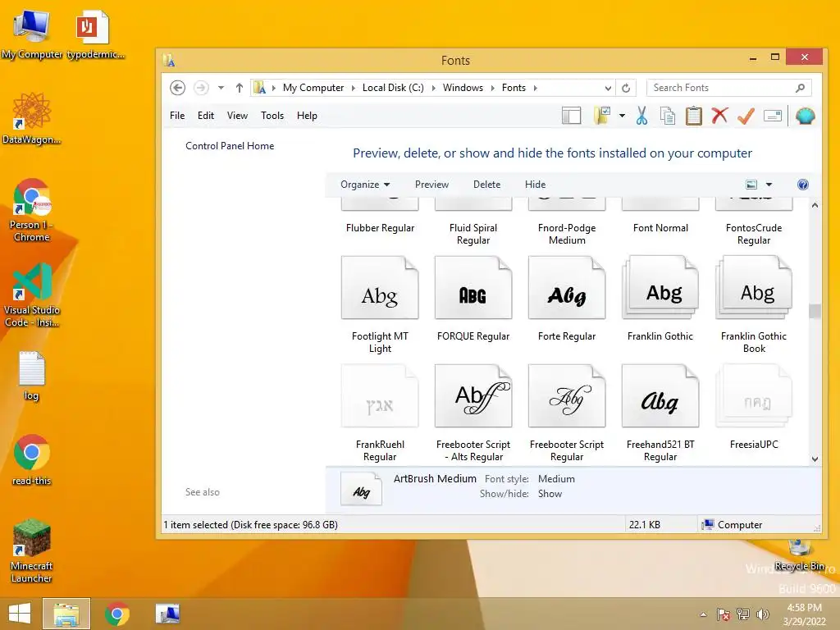Click the Copy toolbar icon
Viewport: 840px width, 630px height.
click(x=668, y=116)
